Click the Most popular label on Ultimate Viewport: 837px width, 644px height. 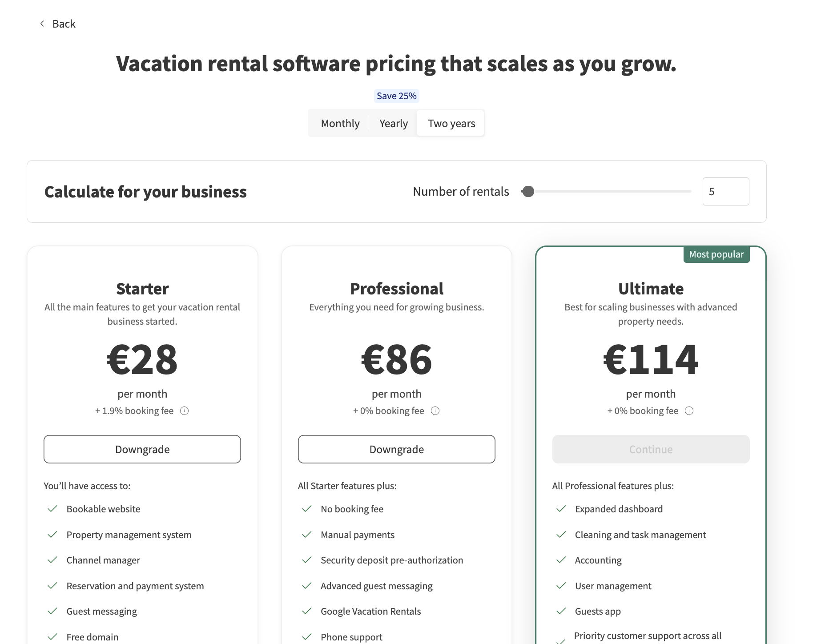coord(716,254)
